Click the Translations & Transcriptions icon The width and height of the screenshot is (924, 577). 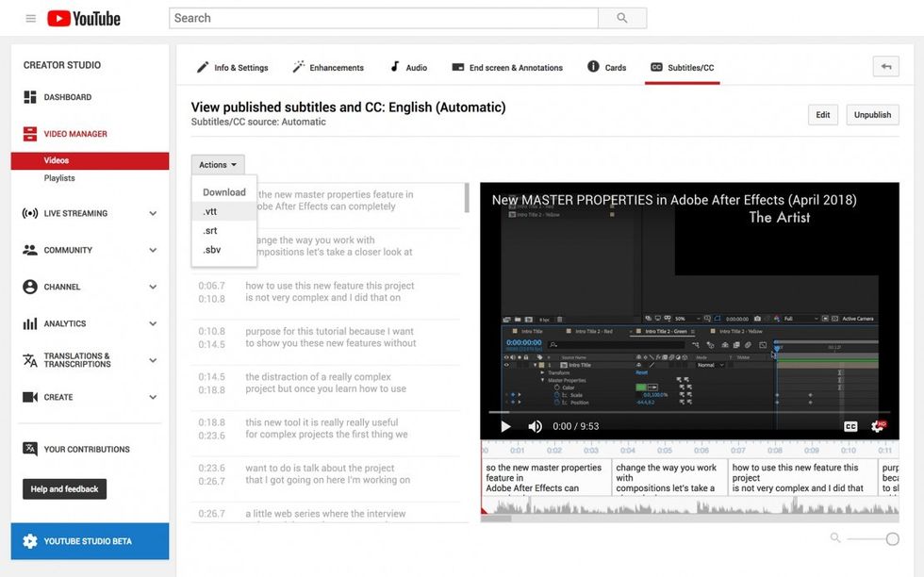coord(29,360)
